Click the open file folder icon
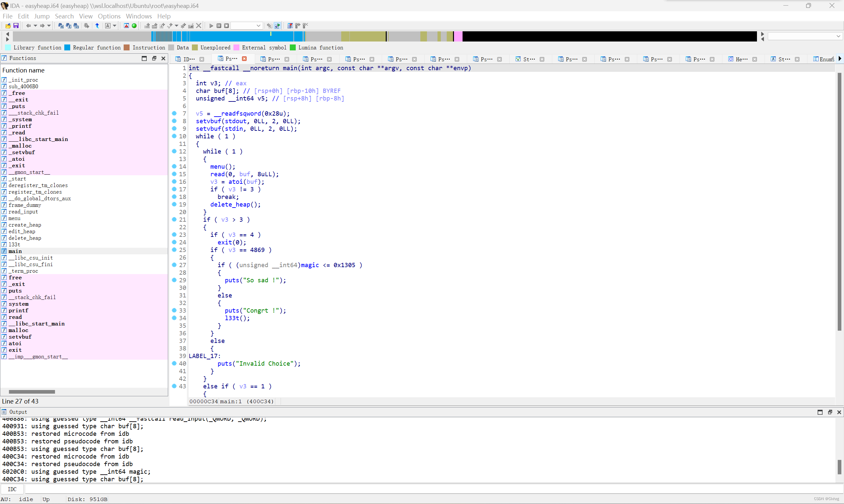 tap(8, 26)
